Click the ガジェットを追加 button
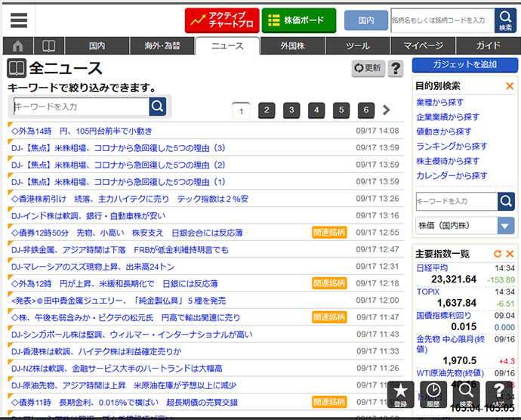Viewport: 521px width, 420px height. [x=465, y=65]
